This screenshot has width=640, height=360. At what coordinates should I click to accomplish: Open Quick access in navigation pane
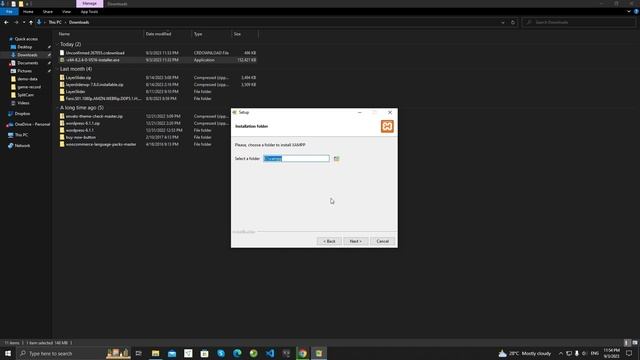(x=26, y=39)
